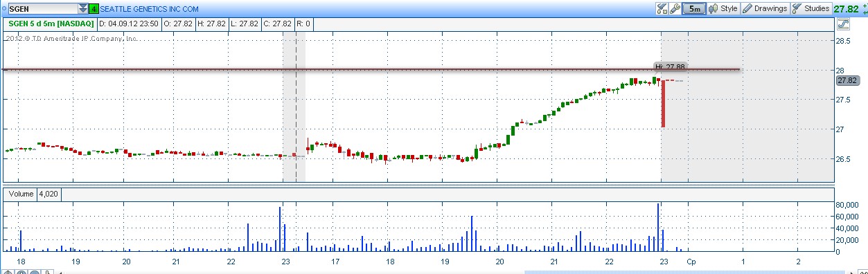Screen dimensions: 868x274
Task: Click the 26.5 price axis label
Action: [843, 159]
